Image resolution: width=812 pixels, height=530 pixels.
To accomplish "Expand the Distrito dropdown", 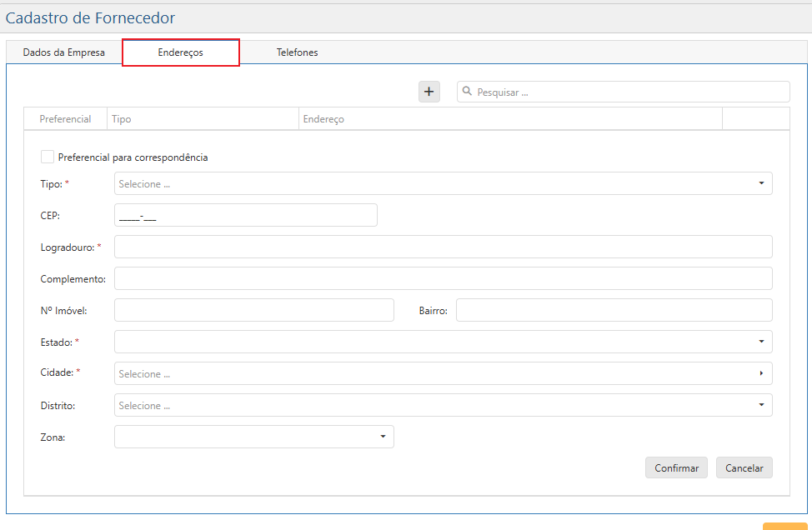I will [443, 405].
